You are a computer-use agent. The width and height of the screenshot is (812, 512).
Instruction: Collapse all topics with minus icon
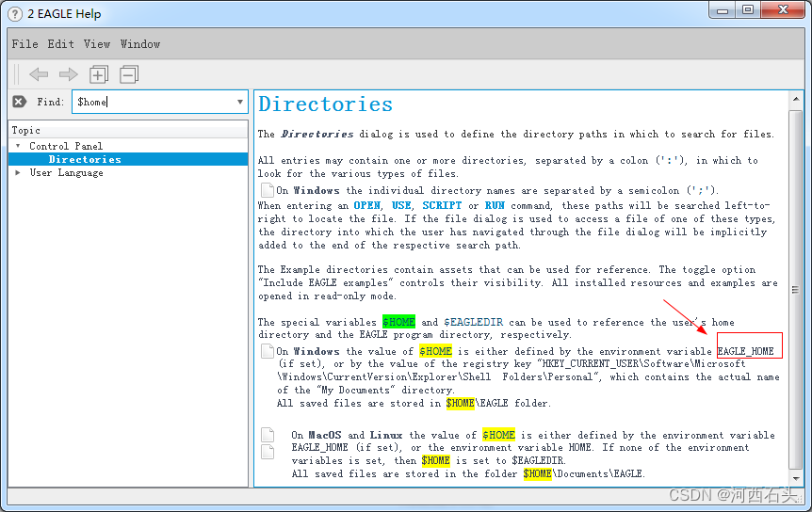(x=129, y=74)
